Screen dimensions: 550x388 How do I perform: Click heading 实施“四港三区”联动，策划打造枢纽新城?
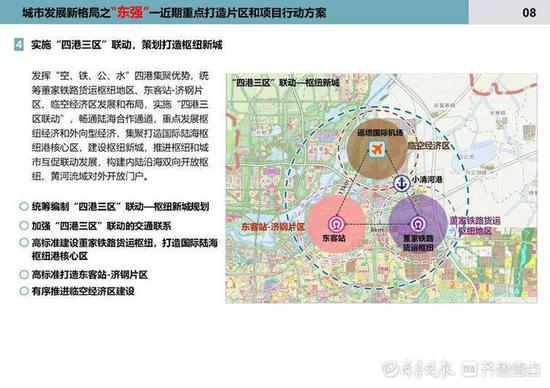click(127, 45)
